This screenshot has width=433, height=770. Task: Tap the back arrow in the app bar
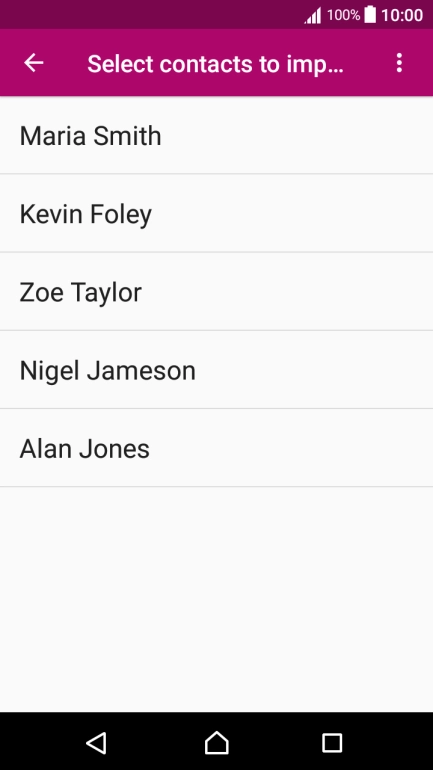34,63
